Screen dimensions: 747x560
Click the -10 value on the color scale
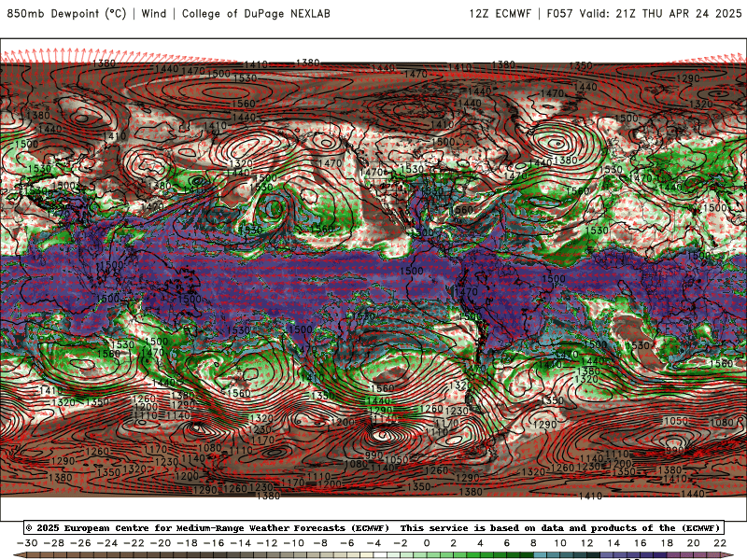pos(294,543)
